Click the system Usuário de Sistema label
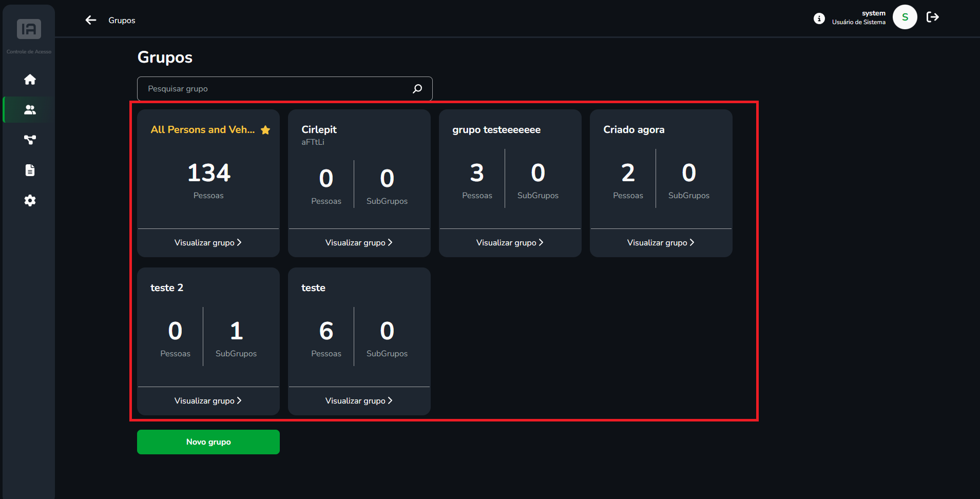Image resolution: width=980 pixels, height=499 pixels. tap(859, 17)
